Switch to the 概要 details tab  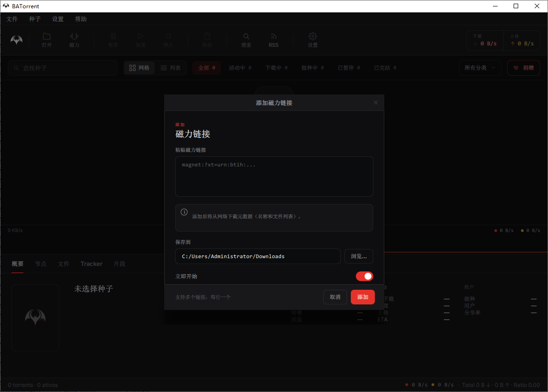[17, 264]
